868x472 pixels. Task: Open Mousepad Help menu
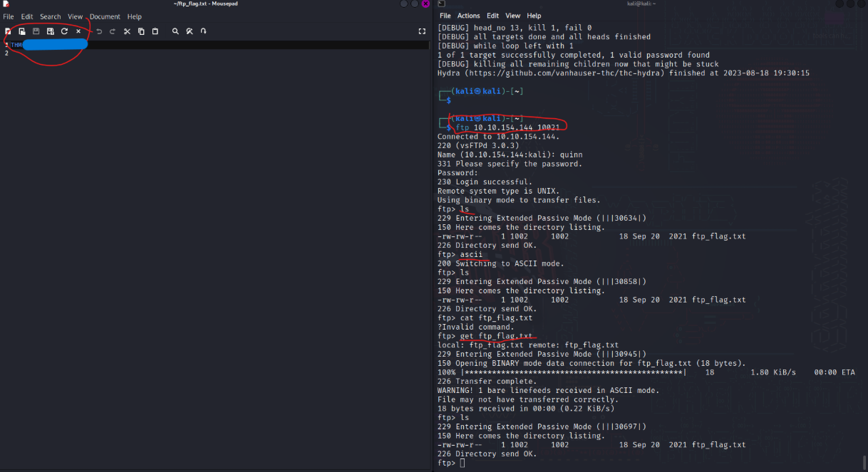pyautogui.click(x=135, y=16)
